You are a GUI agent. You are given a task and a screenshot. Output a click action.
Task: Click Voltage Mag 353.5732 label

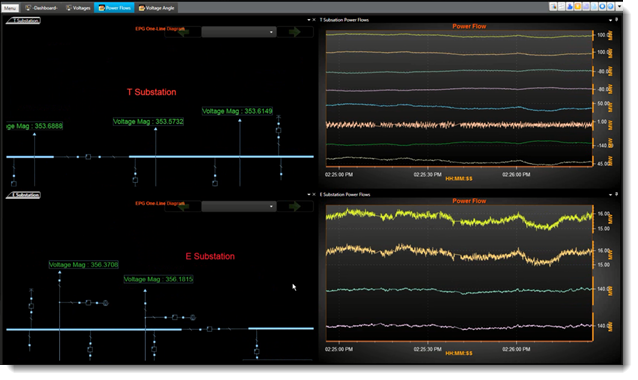click(148, 122)
